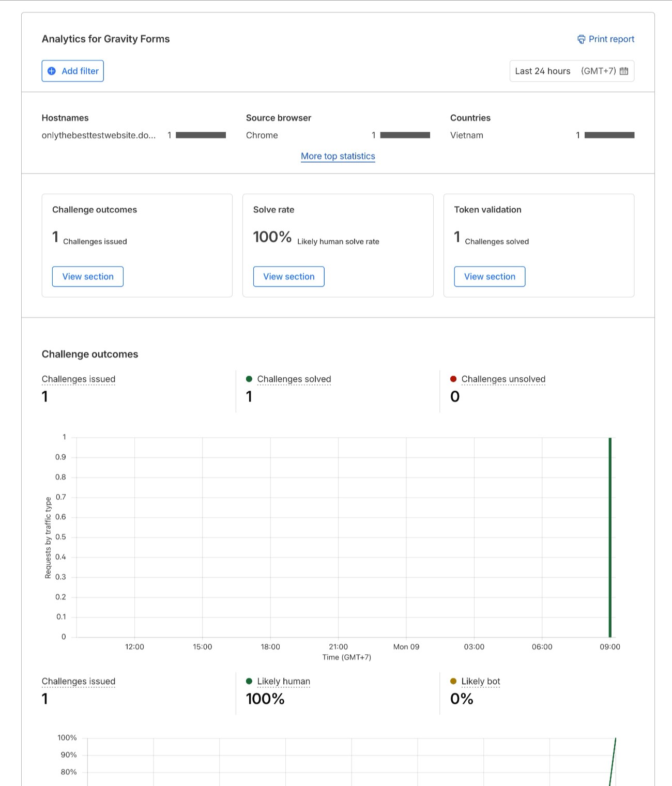The height and width of the screenshot is (786, 672).
Task: Click the green dot beside Challenges solved
Action: [x=250, y=379]
